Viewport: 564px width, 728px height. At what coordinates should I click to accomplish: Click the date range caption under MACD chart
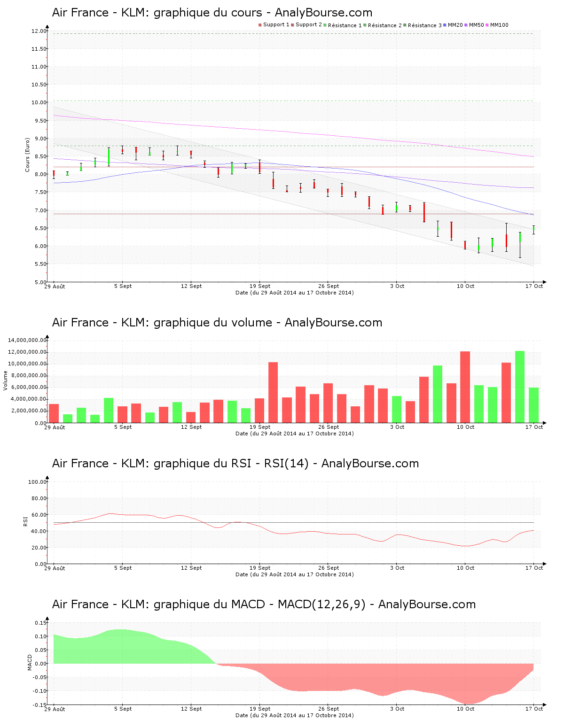tap(294, 715)
